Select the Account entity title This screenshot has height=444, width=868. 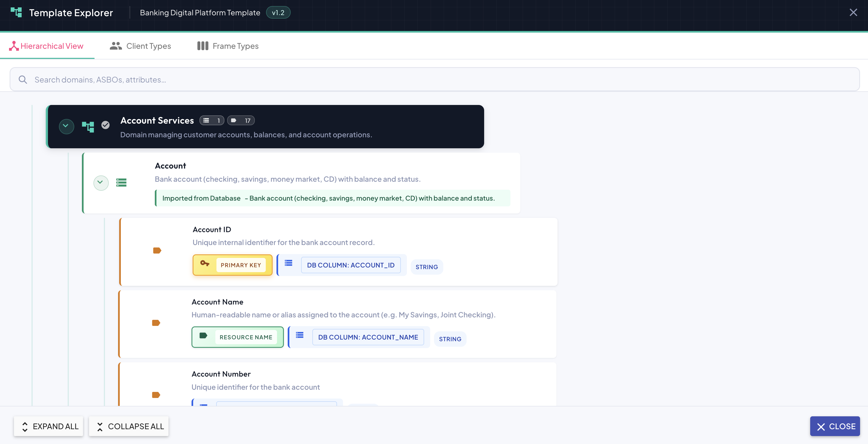click(x=170, y=166)
